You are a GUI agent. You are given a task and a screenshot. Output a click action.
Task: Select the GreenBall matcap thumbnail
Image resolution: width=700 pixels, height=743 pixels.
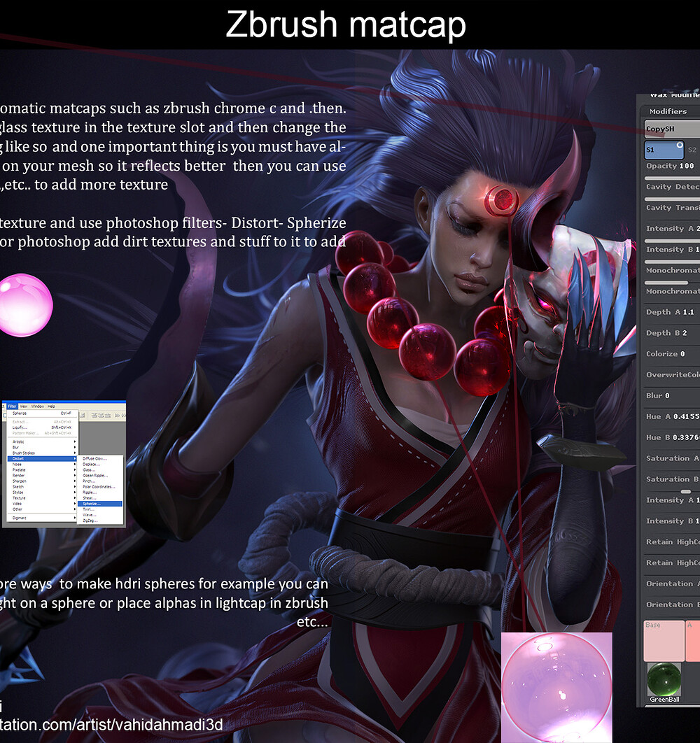[664, 683]
